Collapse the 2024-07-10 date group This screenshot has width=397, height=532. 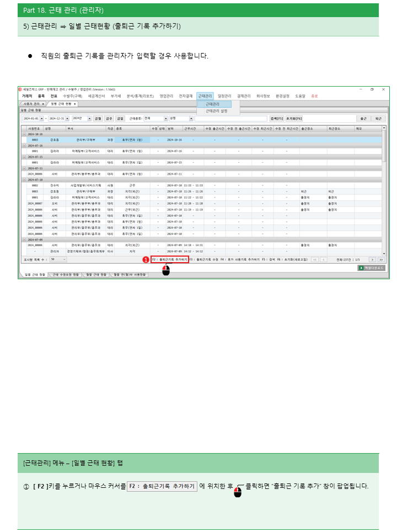click(x=24, y=180)
